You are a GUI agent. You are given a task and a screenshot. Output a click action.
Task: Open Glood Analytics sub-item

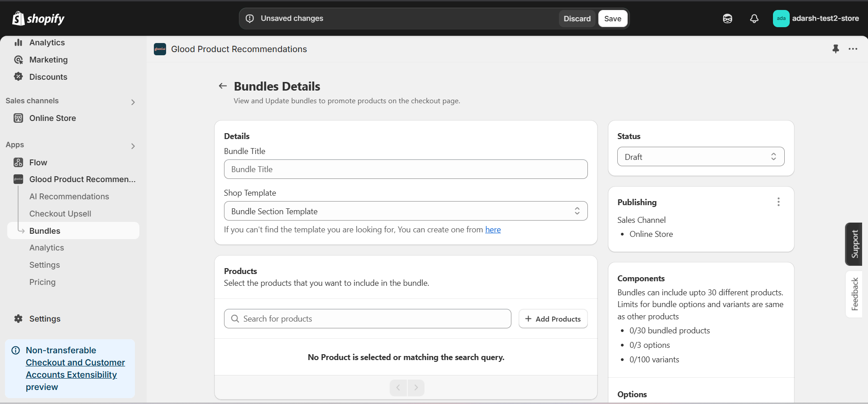(47, 248)
